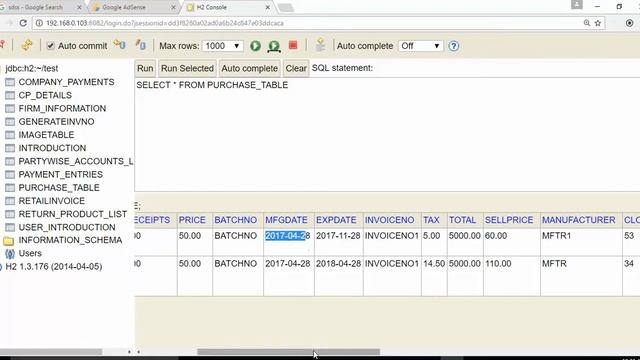Screen dimensions: 640x360
Task: Click in the SQL statement text area
Action: point(387,135)
